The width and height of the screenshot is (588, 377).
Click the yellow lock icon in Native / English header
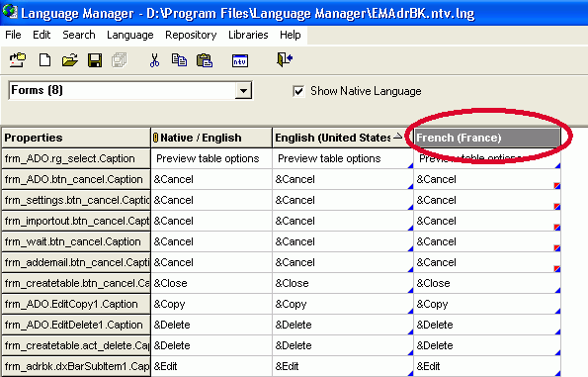[x=155, y=138]
